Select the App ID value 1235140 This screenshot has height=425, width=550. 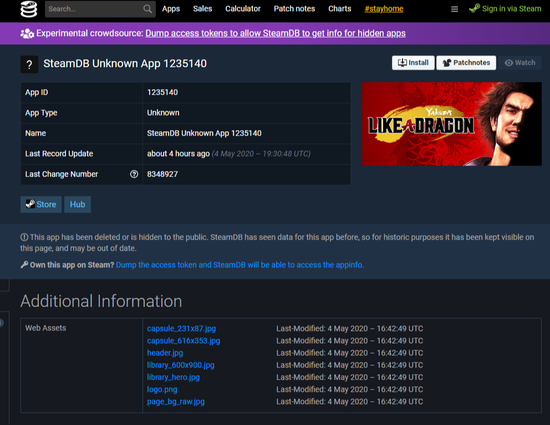tap(162, 93)
